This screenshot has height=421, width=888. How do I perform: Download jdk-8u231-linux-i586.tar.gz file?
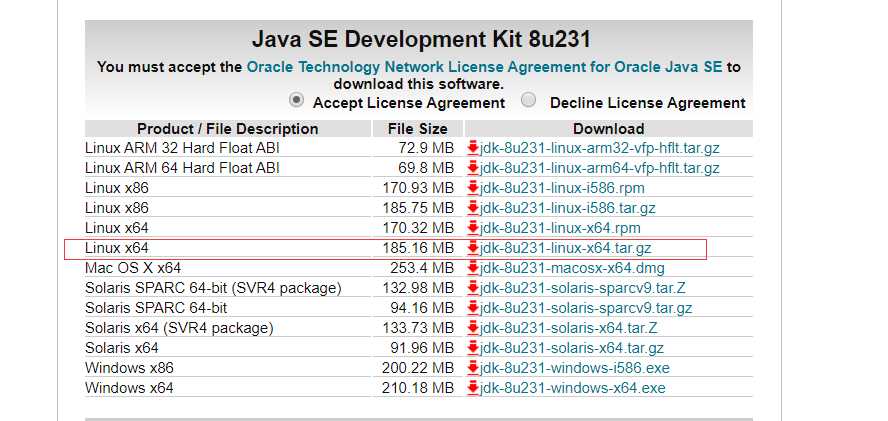[x=568, y=208]
